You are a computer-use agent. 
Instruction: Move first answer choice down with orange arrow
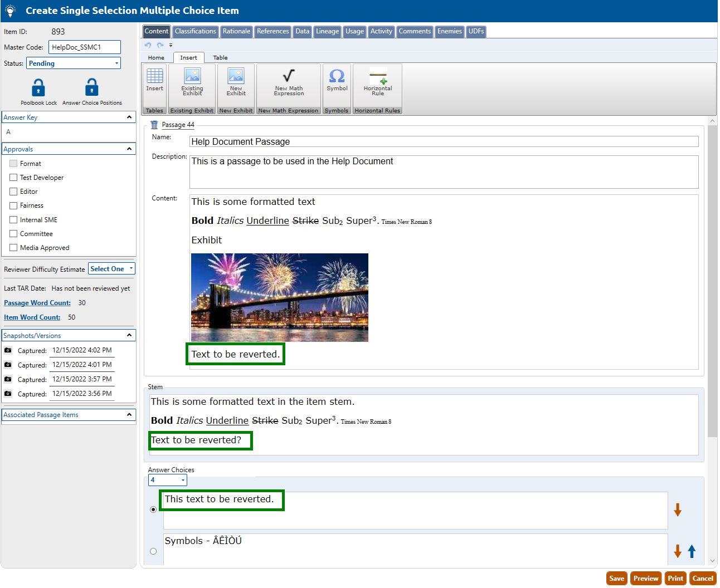click(x=678, y=510)
